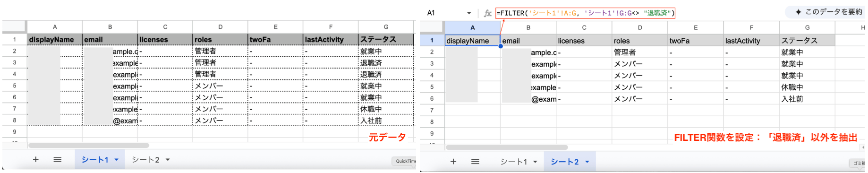
Task: Select column G header in left spreadsheet
Action: tap(386, 27)
